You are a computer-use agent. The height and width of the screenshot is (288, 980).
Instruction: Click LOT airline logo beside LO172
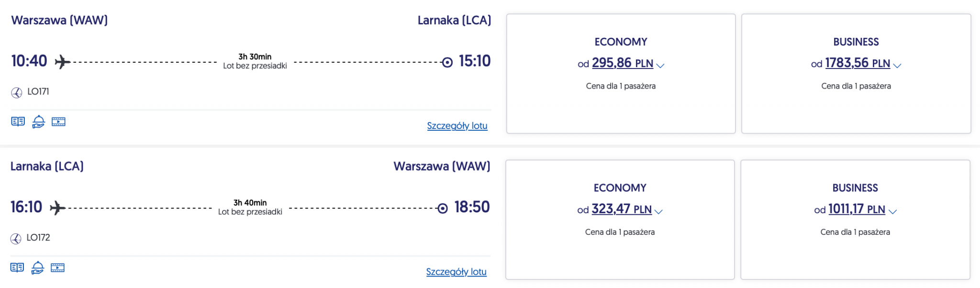[16, 239]
